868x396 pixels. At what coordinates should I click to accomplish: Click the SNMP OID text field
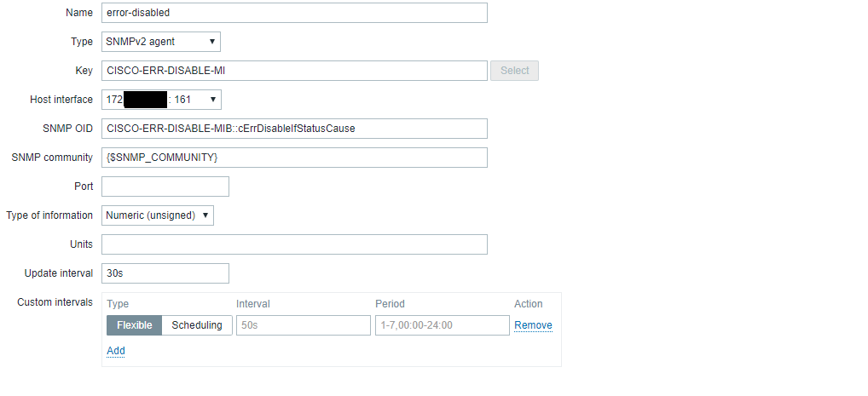pyautogui.click(x=294, y=129)
